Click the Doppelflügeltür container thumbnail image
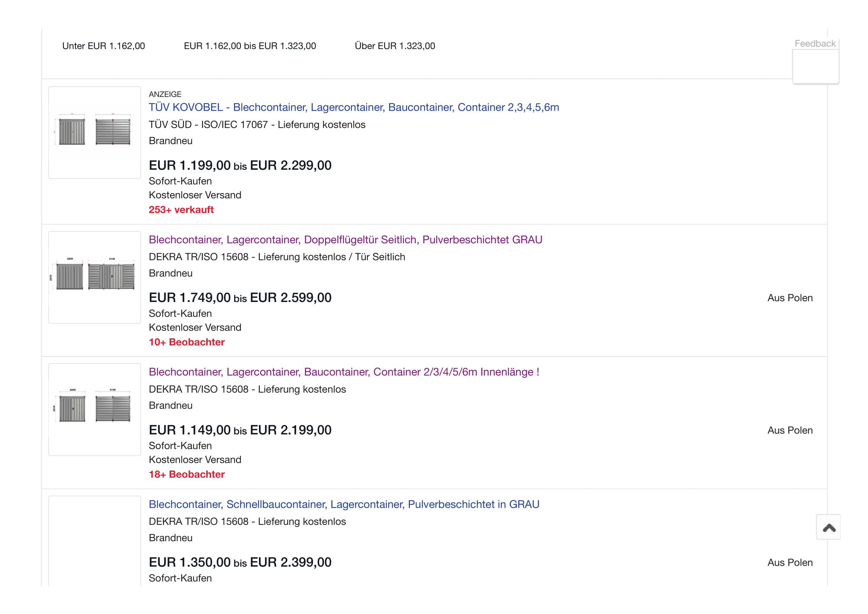Viewport: 868px width, 614px height. tap(94, 277)
